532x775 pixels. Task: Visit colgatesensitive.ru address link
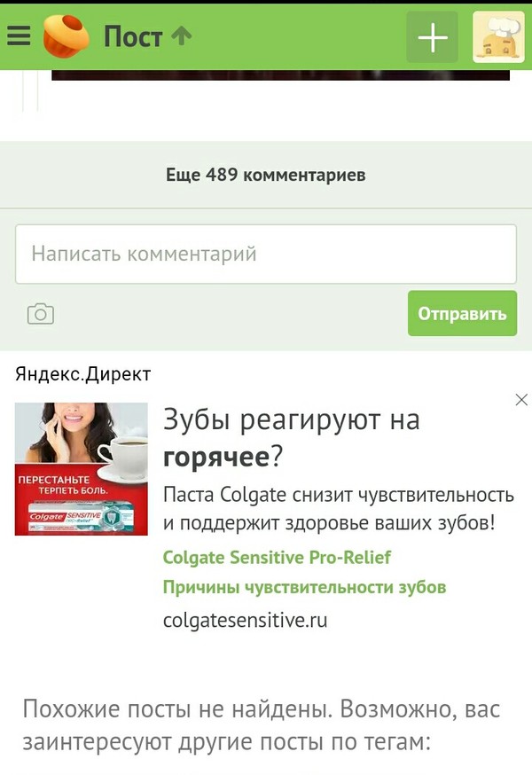tap(246, 620)
